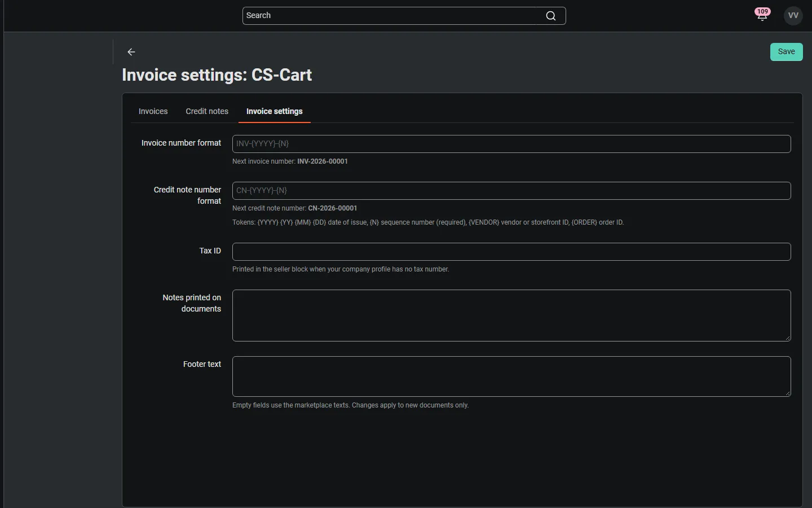Select the Invoice settings tab
The width and height of the screenshot is (812, 508).
(x=275, y=111)
